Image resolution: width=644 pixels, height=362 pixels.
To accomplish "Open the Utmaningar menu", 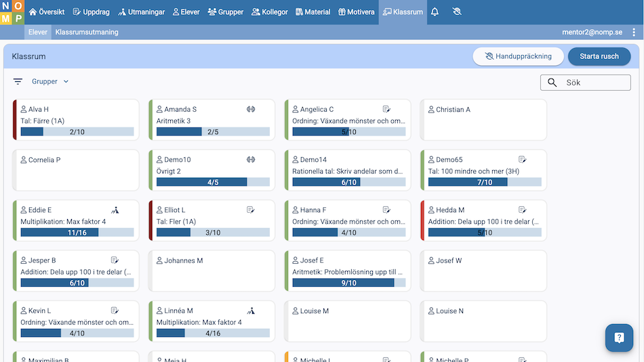I will coord(141,12).
